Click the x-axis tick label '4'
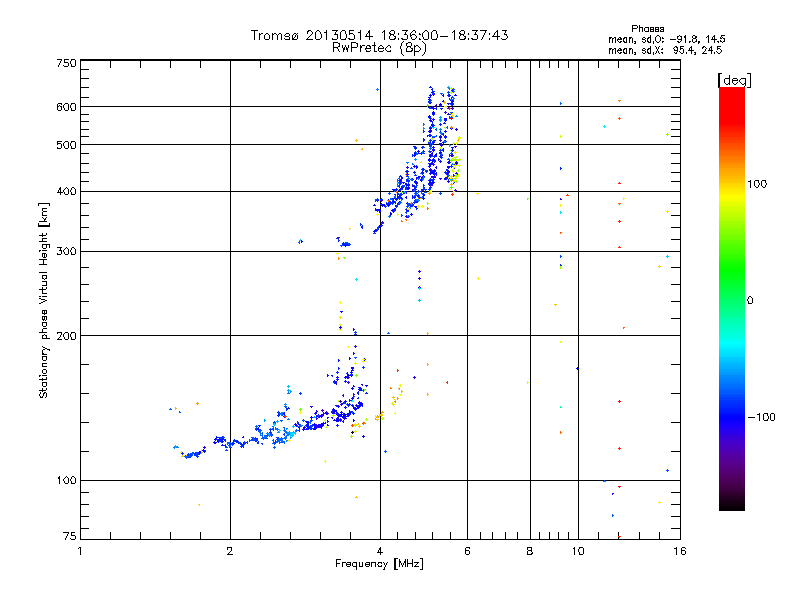This screenshot has height=600, width=800. coord(380,551)
